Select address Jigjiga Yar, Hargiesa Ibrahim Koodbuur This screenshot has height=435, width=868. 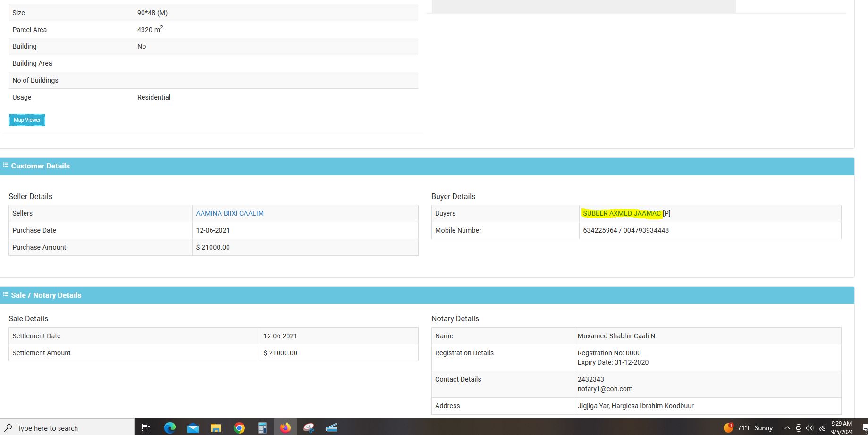(636, 406)
